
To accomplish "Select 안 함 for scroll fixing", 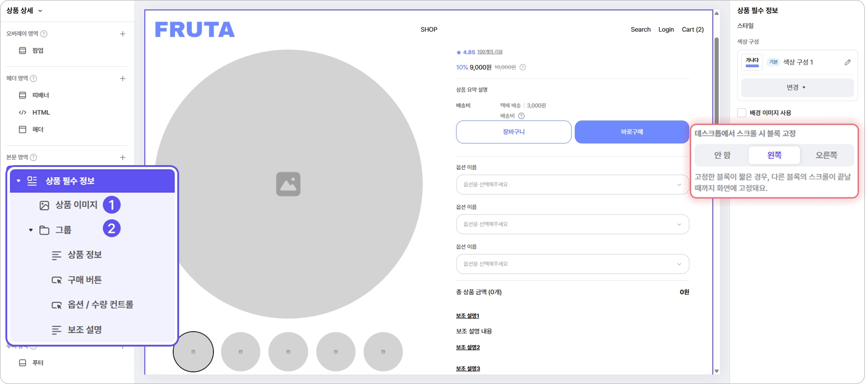I will pos(722,155).
